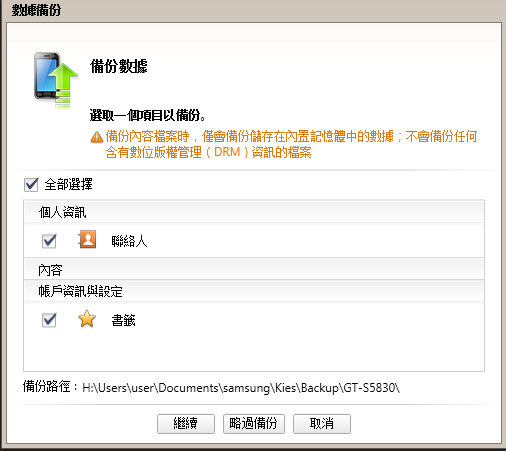Image resolution: width=506 pixels, height=451 pixels.
Task: Click the orange warning triangle icon
Action: pyautogui.click(x=97, y=137)
